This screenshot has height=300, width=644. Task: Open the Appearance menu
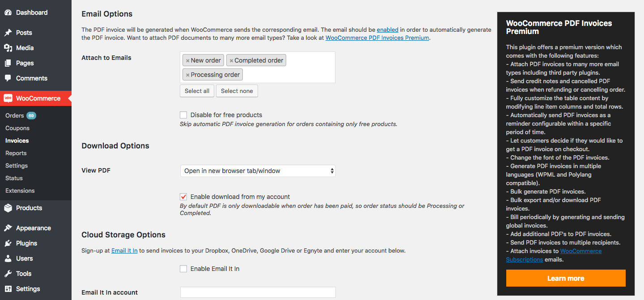[x=36, y=228]
